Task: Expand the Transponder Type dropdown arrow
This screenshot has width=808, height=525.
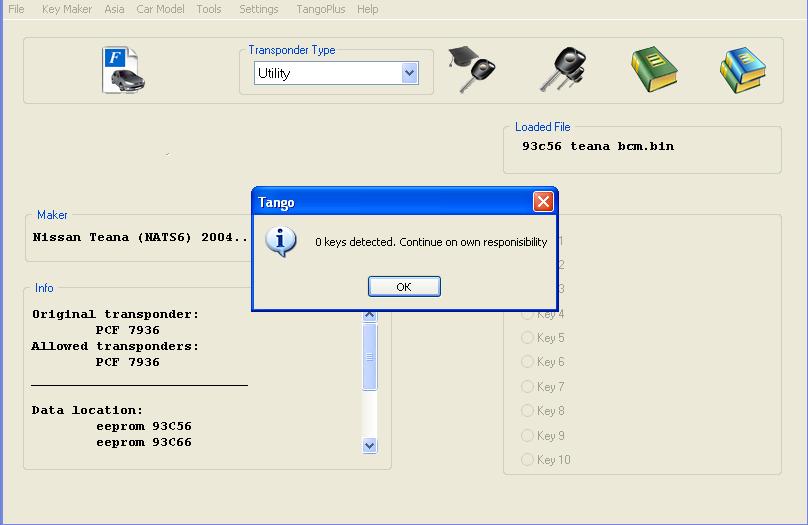Action: 410,73
